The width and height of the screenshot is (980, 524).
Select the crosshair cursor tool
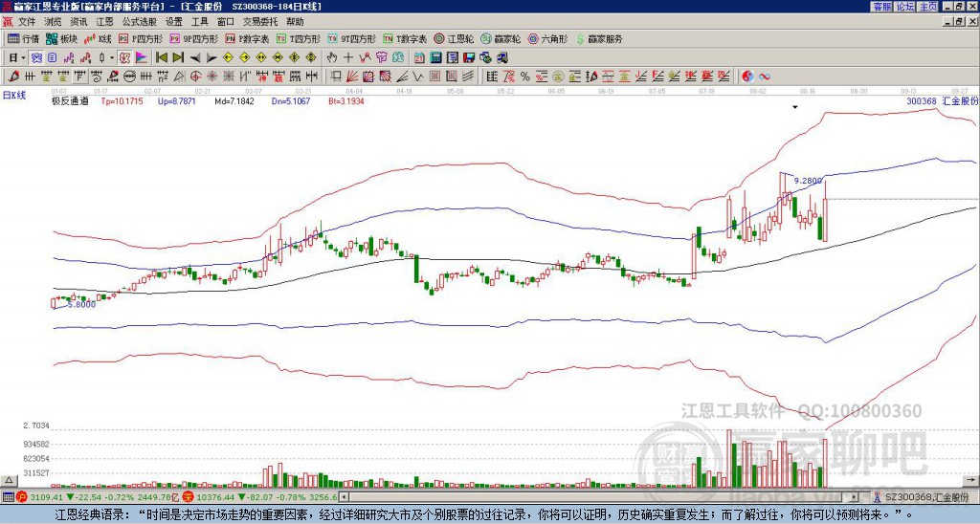[x=348, y=58]
